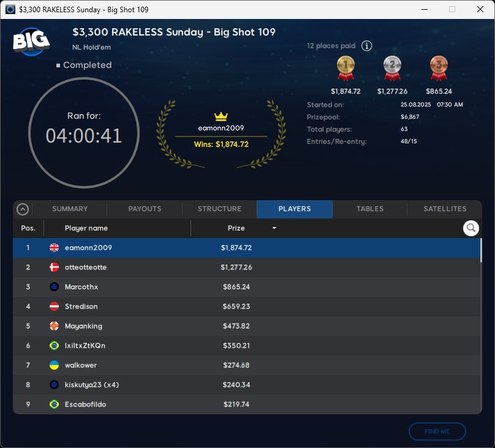This screenshot has height=448, width=495.
Task: Sort by the Player name column header
Action: pos(86,228)
